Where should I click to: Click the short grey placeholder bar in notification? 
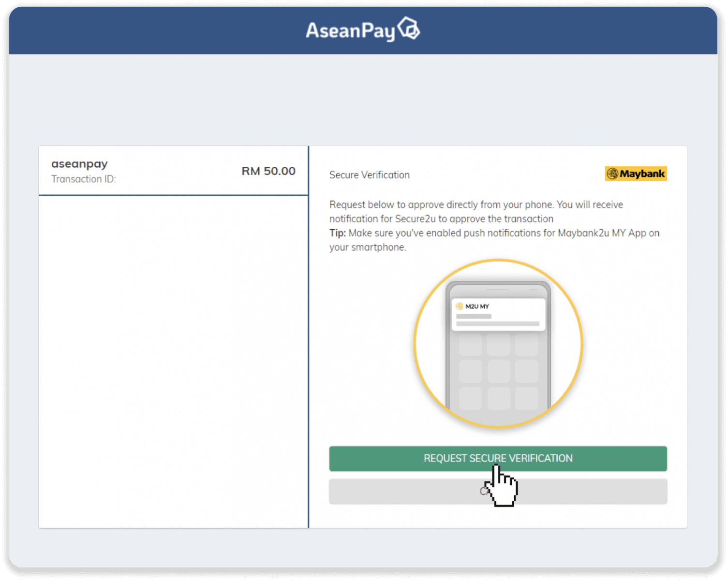[x=474, y=316]
